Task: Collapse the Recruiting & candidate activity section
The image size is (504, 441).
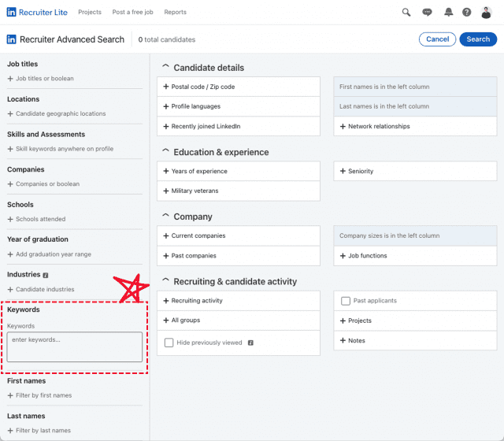Action: (x=166, y=281)
